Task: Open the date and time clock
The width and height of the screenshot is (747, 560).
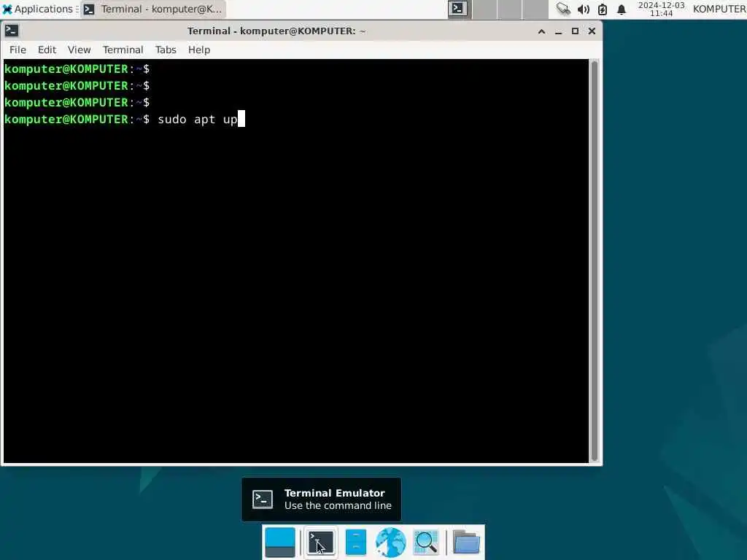Action: 661,9
